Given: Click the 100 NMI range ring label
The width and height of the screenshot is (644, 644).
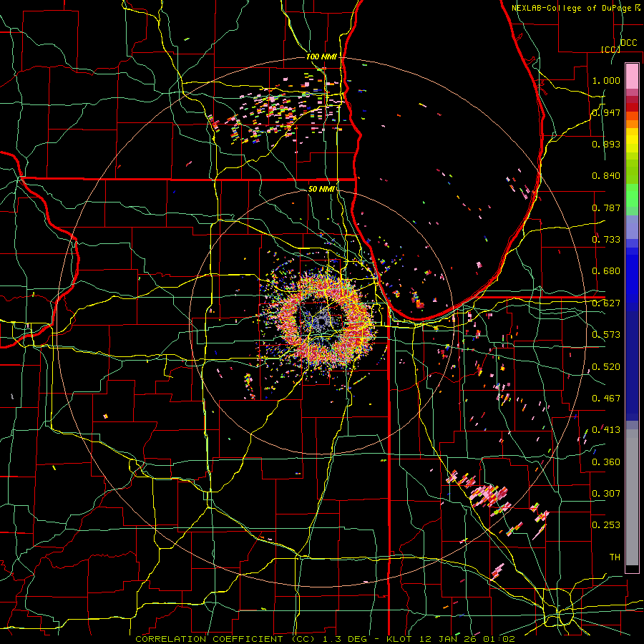Looking at the screenshot, I should 321,57.
